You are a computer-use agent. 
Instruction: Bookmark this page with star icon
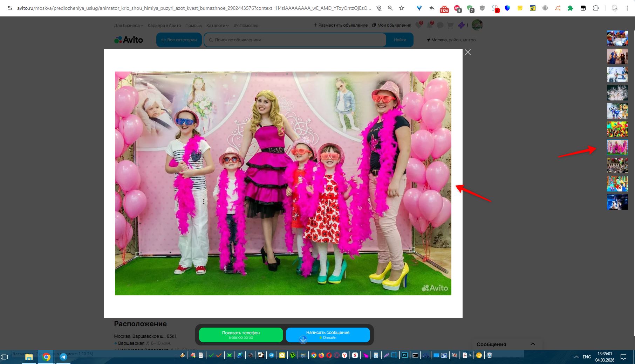[402, 8]
